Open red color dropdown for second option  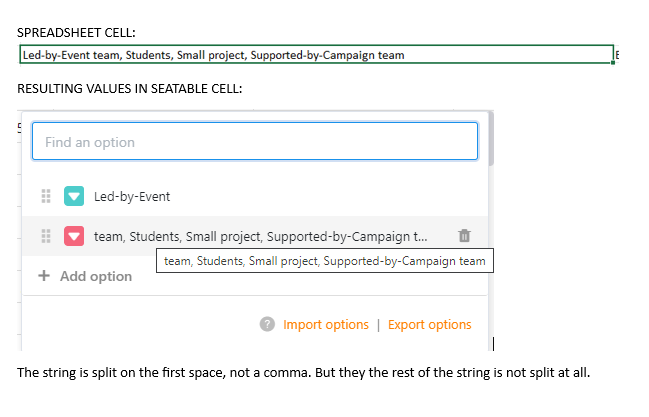point(74,237)
